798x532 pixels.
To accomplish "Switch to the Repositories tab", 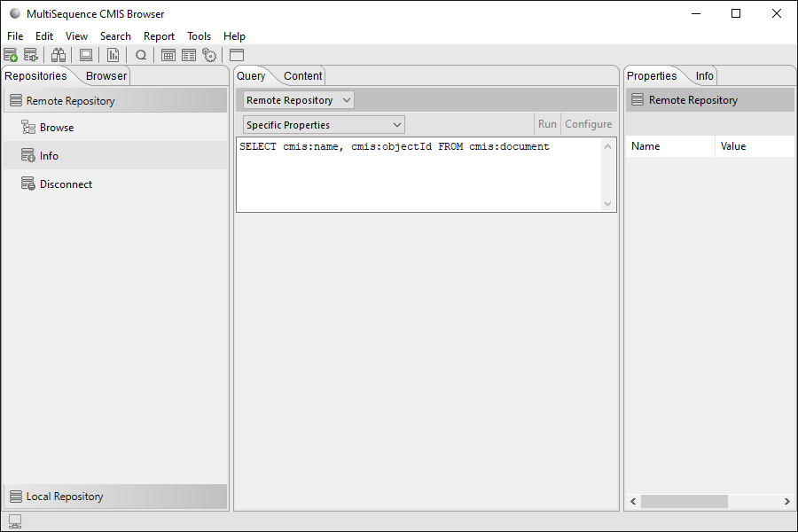I will [35, 76].
